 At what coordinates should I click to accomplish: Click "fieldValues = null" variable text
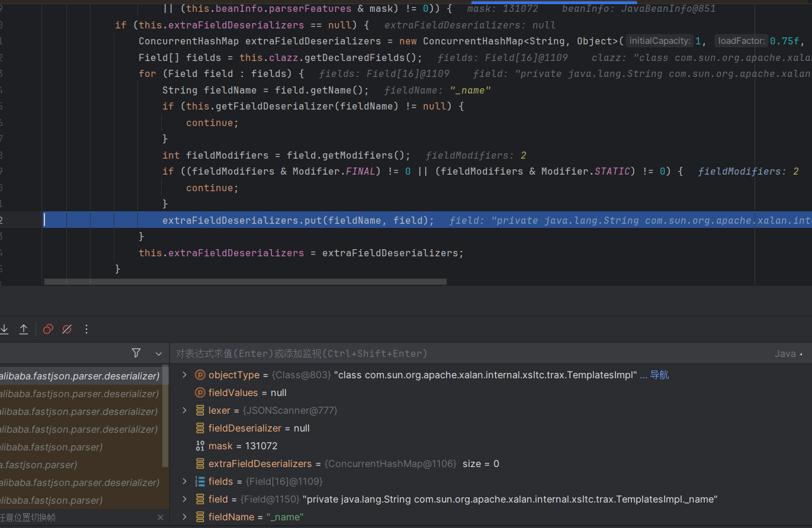click(x=248, y=392)
